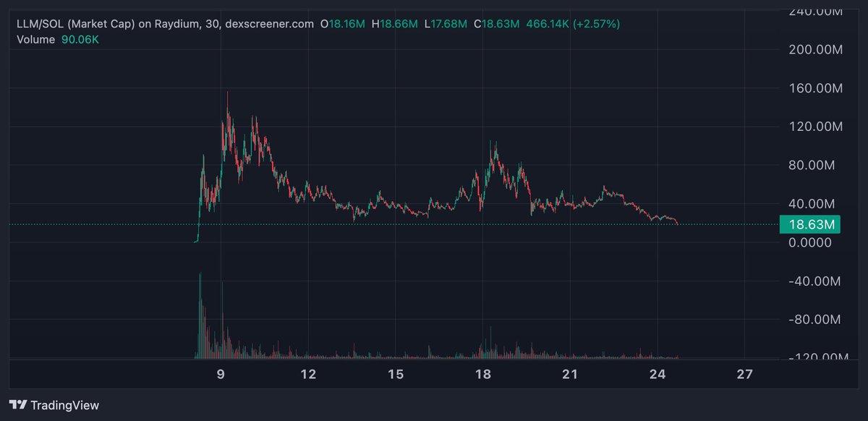Click the low value L17.68M

click(447, 24)
